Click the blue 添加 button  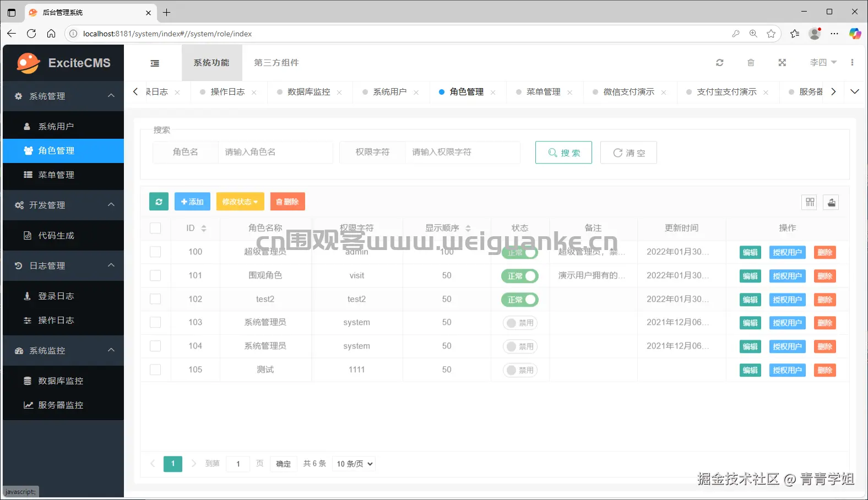coord(192,202)
